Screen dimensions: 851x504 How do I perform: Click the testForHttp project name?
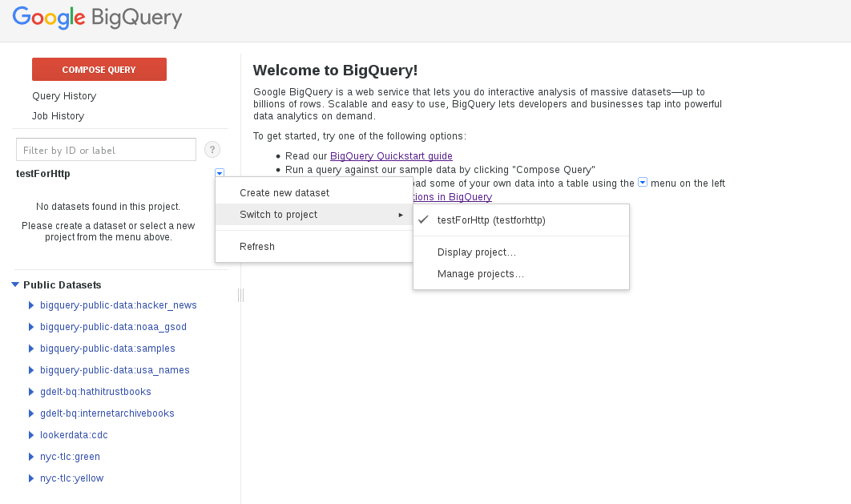(x=43, y=174)
